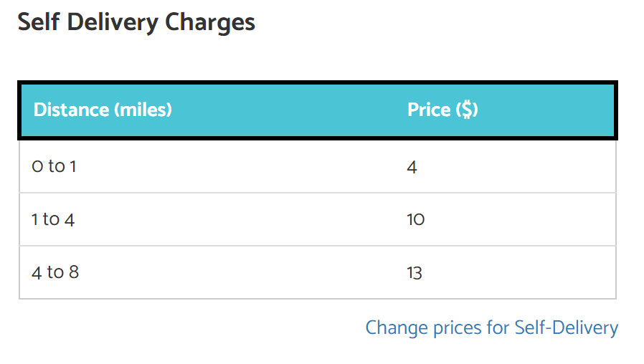Click the word Self-Delivery in the link
The width and height of the screenshot is (644, 364).
(x=567, y=328)
